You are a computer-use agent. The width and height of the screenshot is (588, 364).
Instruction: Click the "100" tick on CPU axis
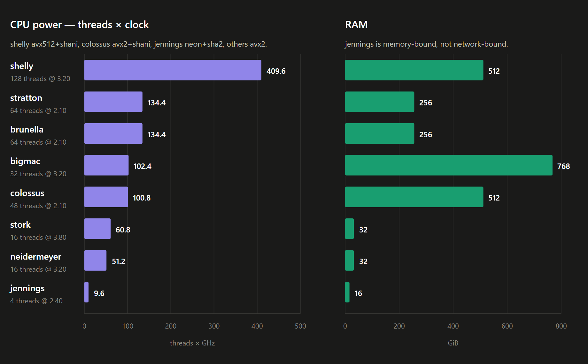(128, 326)
